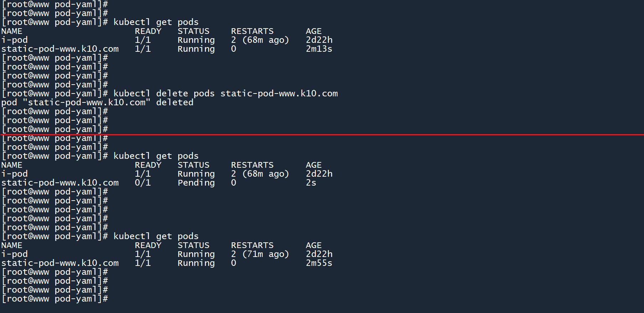Click the 0/1 ready value

tap(143, 183)
